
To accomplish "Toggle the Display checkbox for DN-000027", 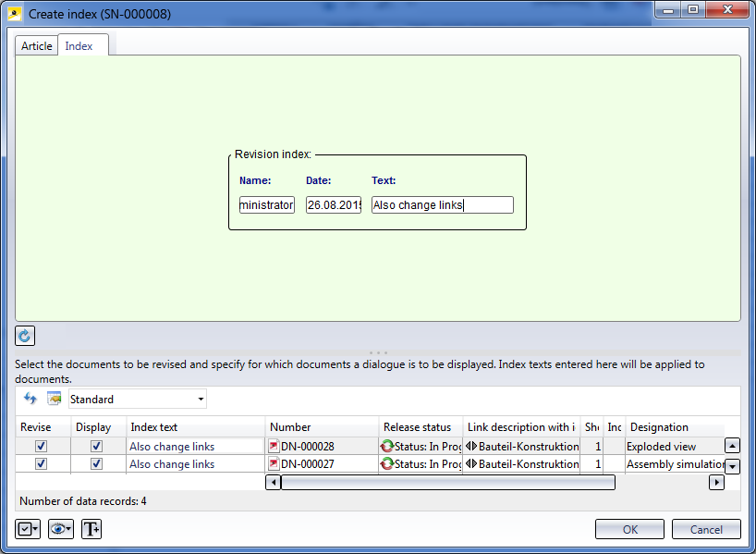I will pos(96,463).
